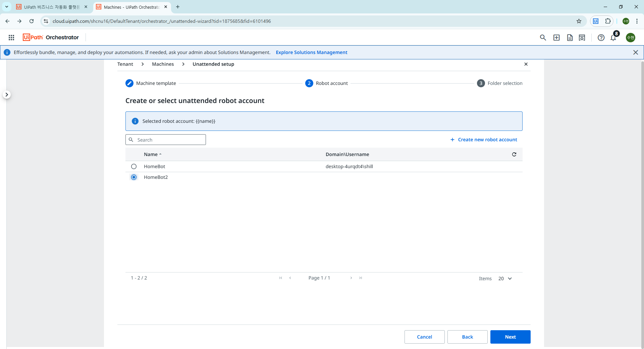Viewport: 644px width, 349px height.
Task: Click the desktop-4urqdt4\shill username cell
Action: coord(349,166)
